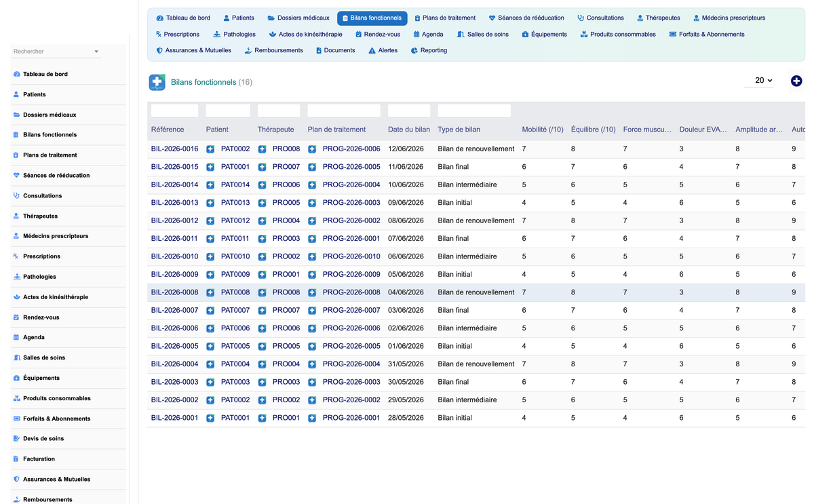
Task: Click the Plan de traitement filter field
Action: pos(344,111)
